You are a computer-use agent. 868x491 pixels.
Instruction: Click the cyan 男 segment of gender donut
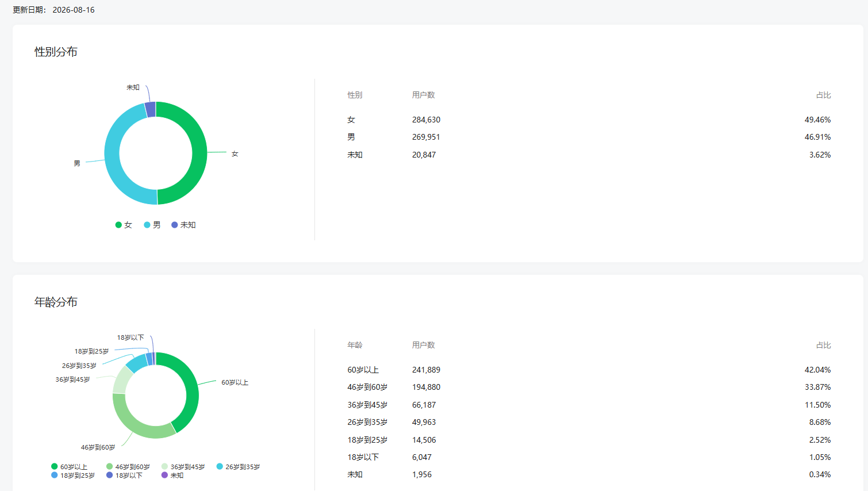coord(113,161)
